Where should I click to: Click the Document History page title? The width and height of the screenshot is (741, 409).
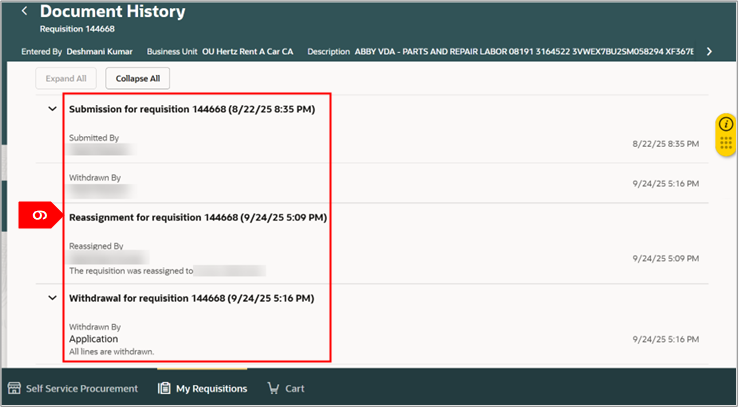[x=113, y=11]
